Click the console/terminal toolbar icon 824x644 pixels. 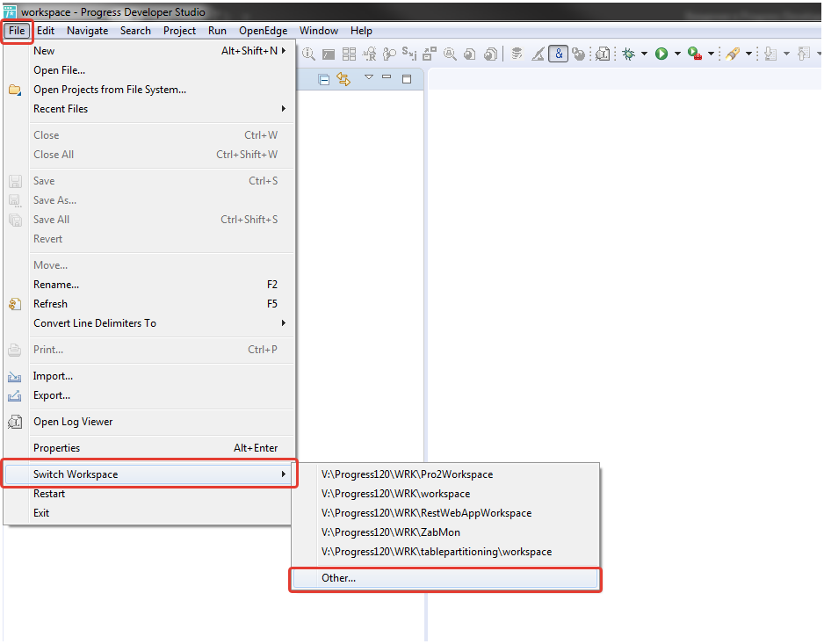pos(329,54)
